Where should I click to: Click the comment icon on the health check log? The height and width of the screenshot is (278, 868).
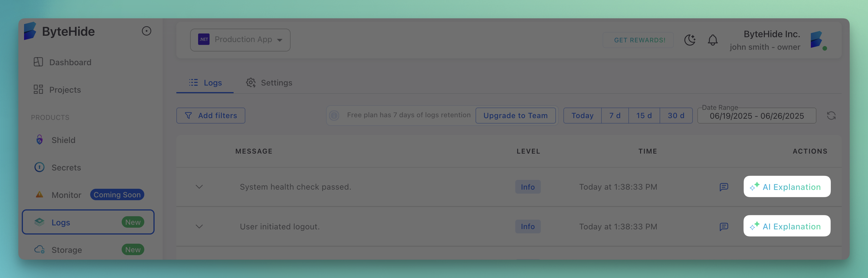(724, 187)
